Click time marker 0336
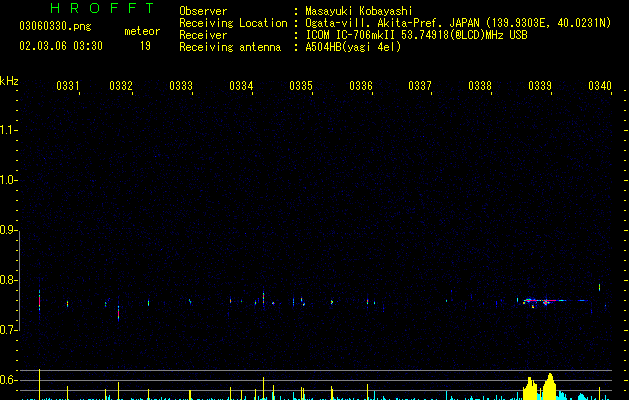This screenshot has width=629, height=400. [x=361, y=85]
